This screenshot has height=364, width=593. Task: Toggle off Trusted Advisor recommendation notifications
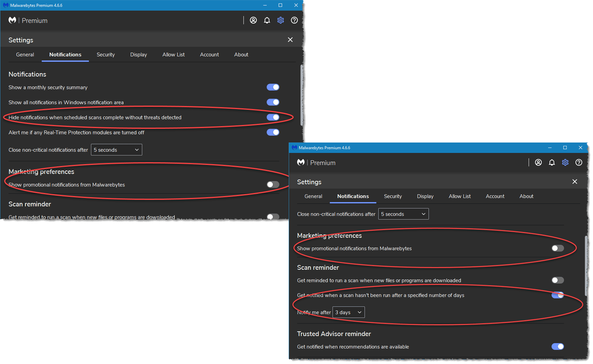pyautogui.click(x=558, y=347)
